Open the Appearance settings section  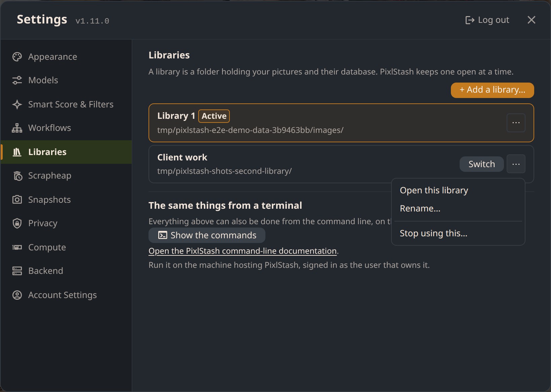click(67, 57)
